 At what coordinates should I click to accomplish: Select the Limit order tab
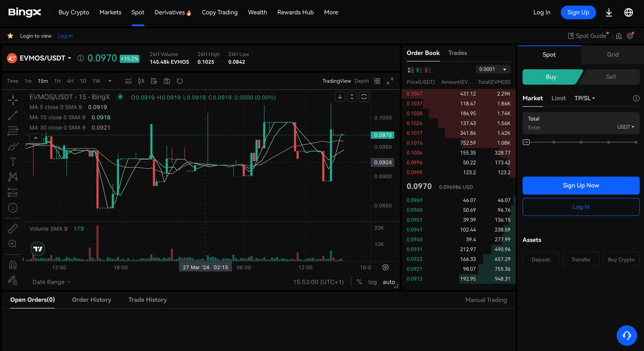(x=558, y=98)
